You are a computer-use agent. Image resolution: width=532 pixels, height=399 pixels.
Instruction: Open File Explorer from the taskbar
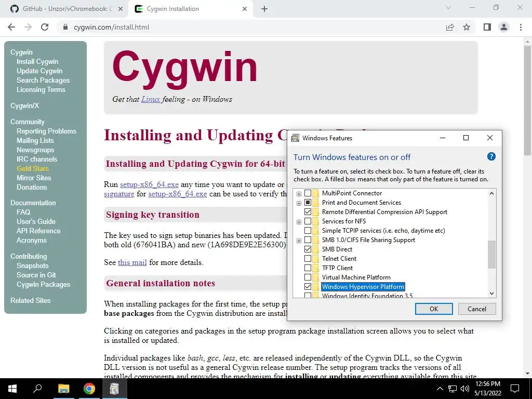(63, 389)
